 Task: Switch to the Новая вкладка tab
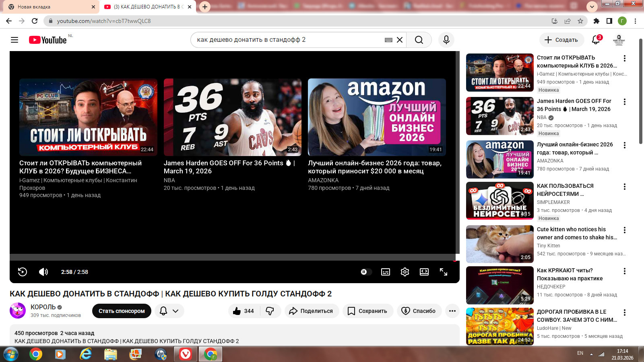click(50, 7)
